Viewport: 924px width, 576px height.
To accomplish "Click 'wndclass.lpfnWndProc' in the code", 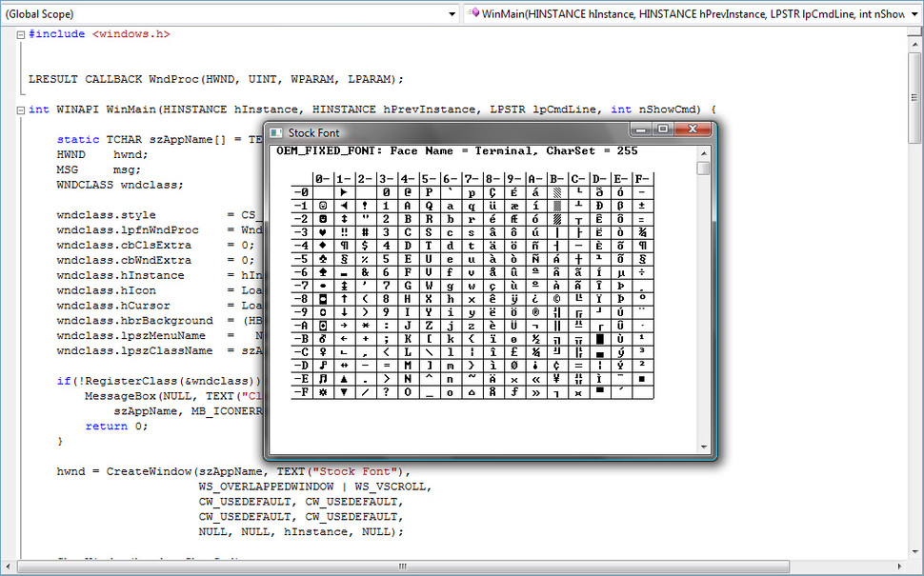I will coord(128,230).
